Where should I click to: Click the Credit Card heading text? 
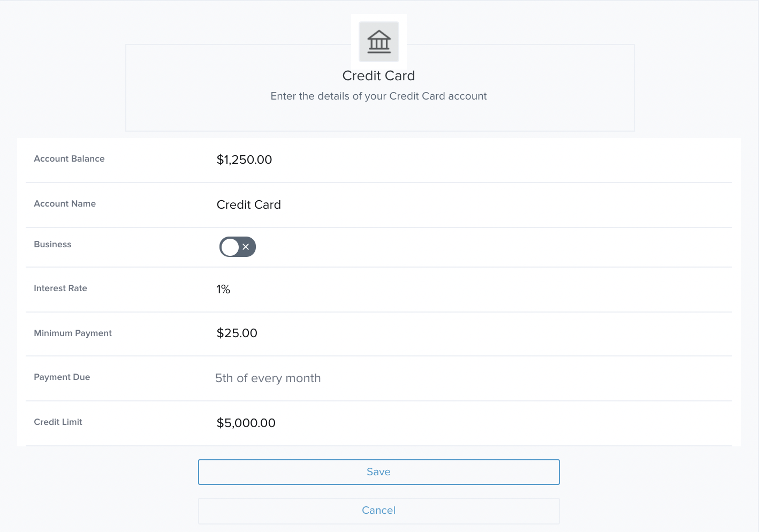coord(378,76)
